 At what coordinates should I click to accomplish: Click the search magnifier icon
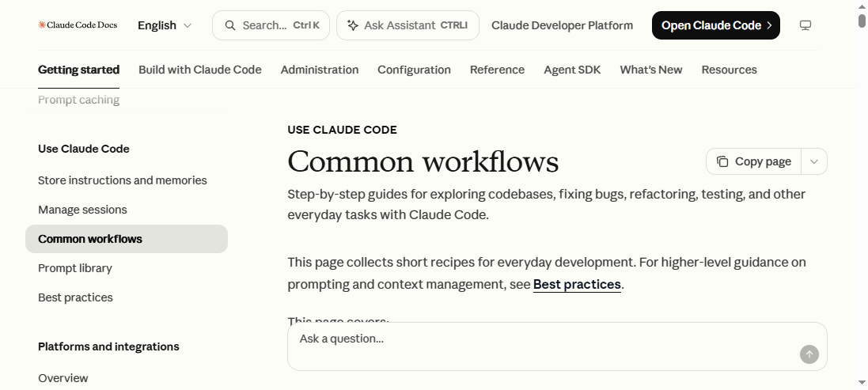point(230,25)
